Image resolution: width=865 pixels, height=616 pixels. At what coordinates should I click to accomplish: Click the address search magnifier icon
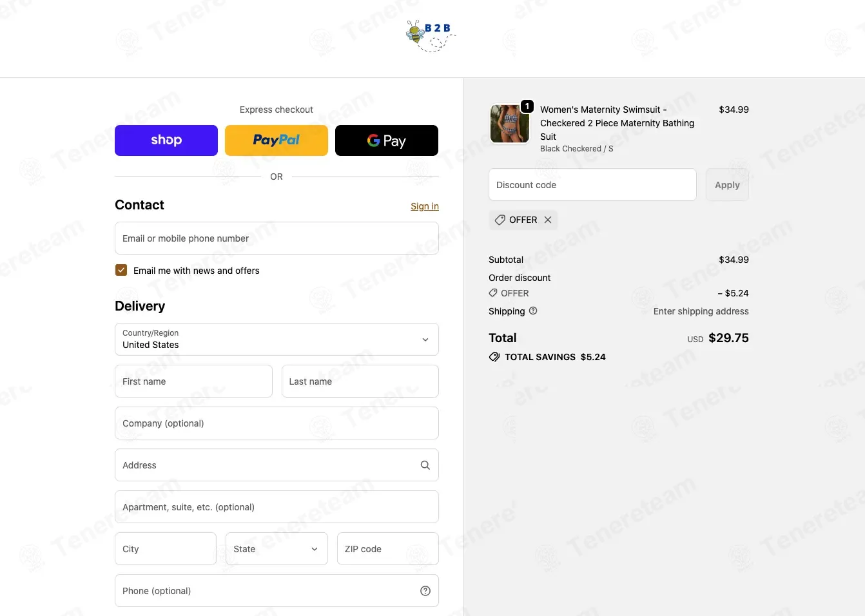(425, 465)
